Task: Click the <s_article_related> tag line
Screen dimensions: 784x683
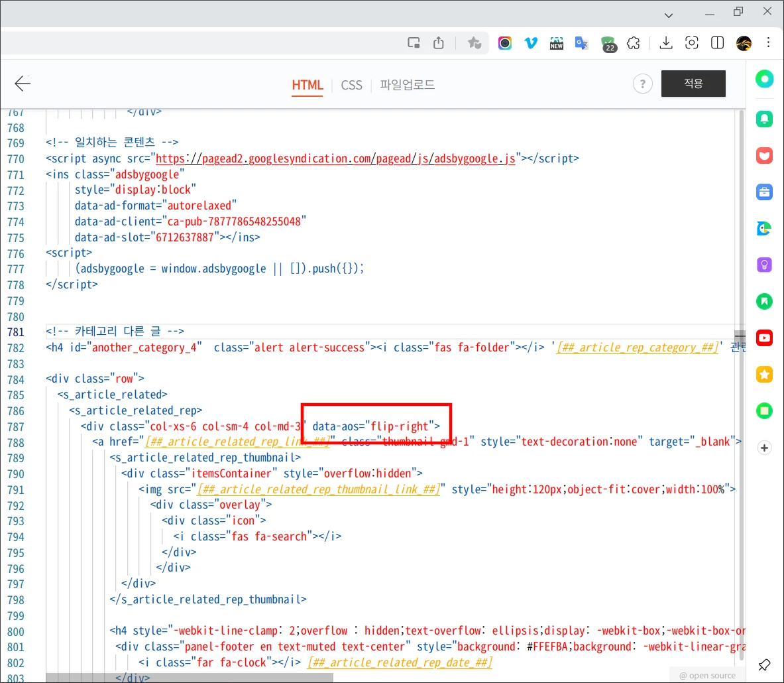Action: click(112, 395)
